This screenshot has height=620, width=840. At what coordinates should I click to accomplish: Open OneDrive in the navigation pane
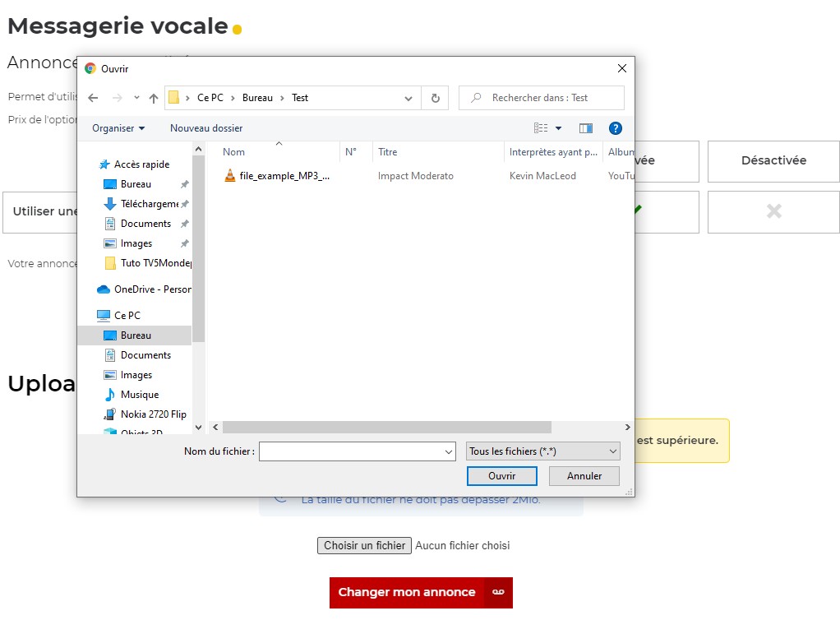[x=151, y=289]
